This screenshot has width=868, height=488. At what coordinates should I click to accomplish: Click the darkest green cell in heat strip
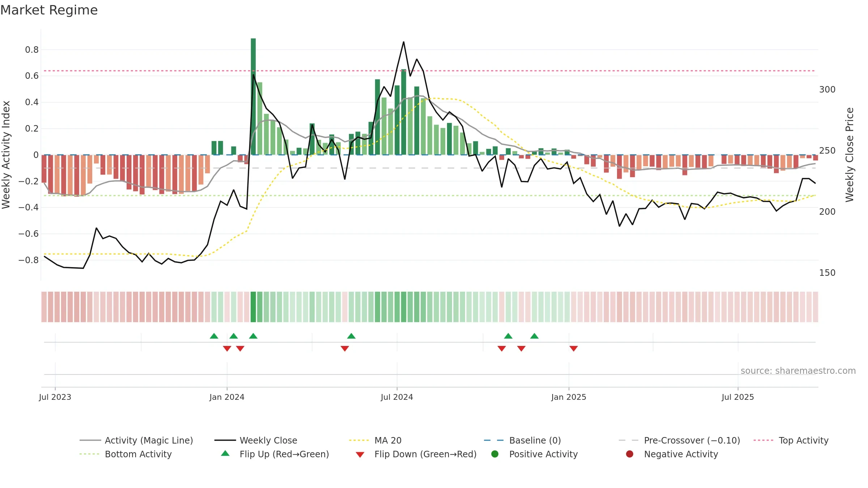click(253, 307)
